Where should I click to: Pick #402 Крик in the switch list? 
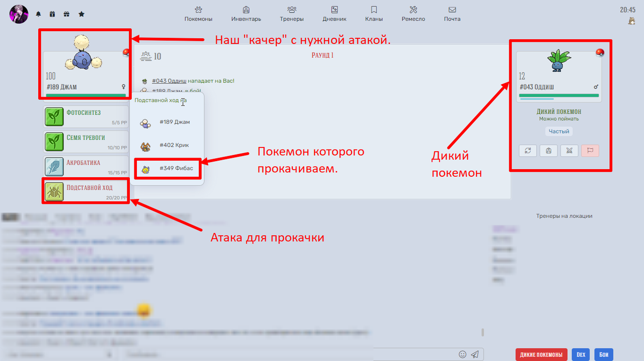tap(167, 145)
